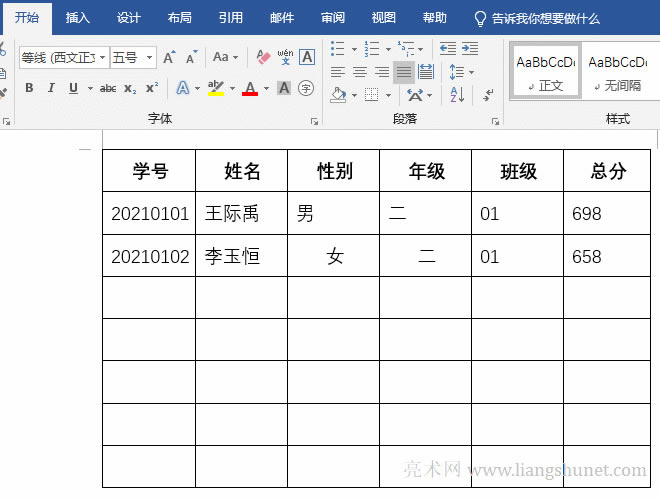Screen dimensions: 660x500
Task: Clear all formatting with the eraser icon
Action: (263, 57)
